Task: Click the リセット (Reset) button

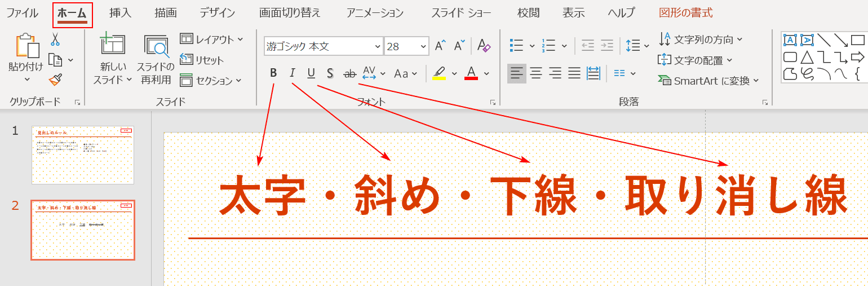Action: 202,60
